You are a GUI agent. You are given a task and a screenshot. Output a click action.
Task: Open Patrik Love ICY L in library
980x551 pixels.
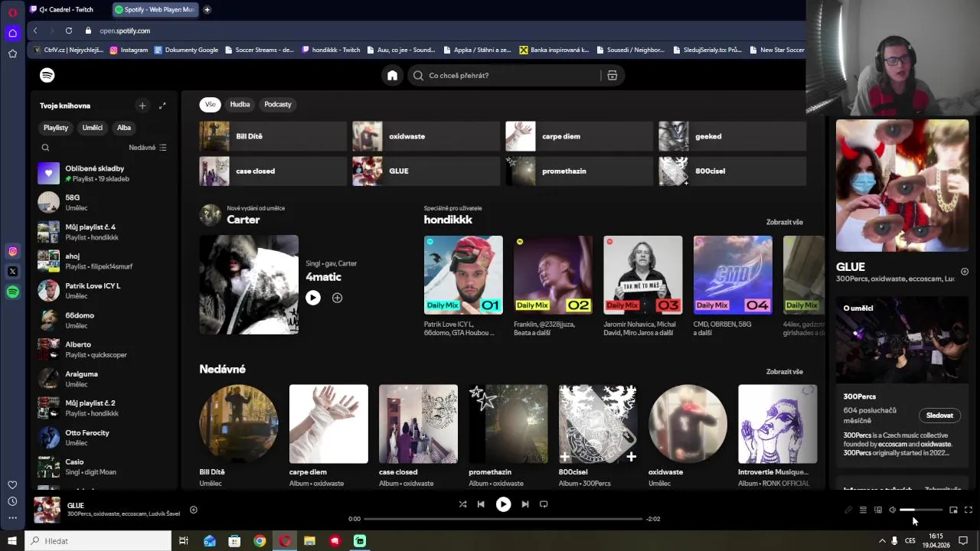click(x=105, y=291)
